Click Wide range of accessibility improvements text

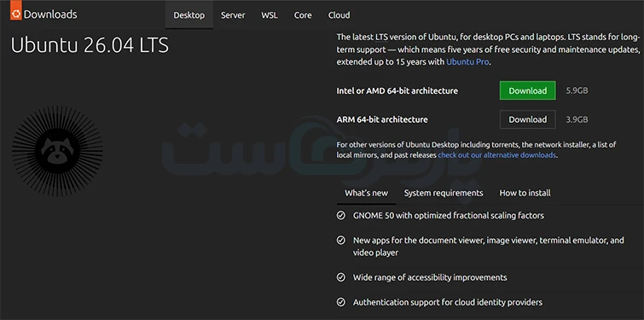coord(430,277)
